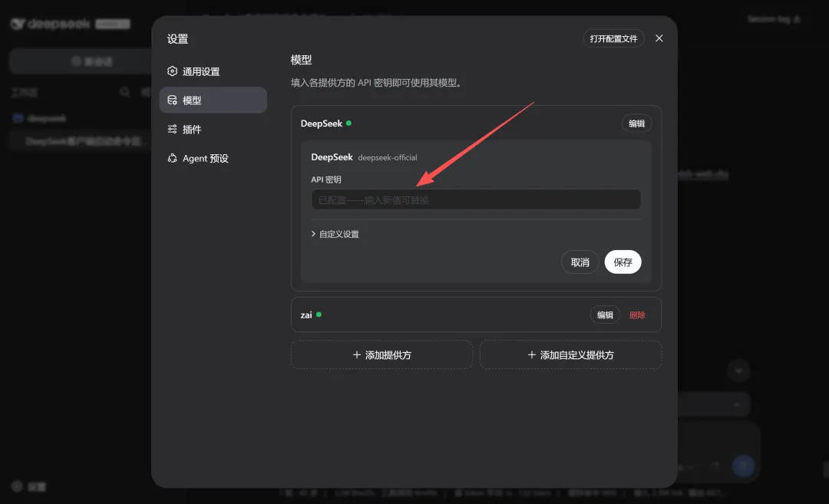Open 设置 at the bottom of the background sidebar
The height and width of the screenshot is (504, 829).
point(29,486)
